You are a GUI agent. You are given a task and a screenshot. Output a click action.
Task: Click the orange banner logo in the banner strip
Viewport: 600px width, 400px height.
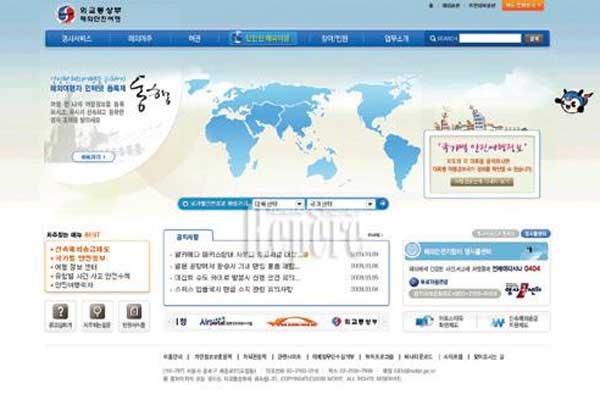(x=292, y=323)
